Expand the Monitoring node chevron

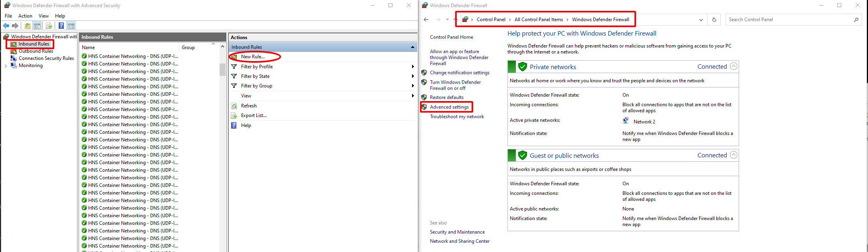point(6,66)
